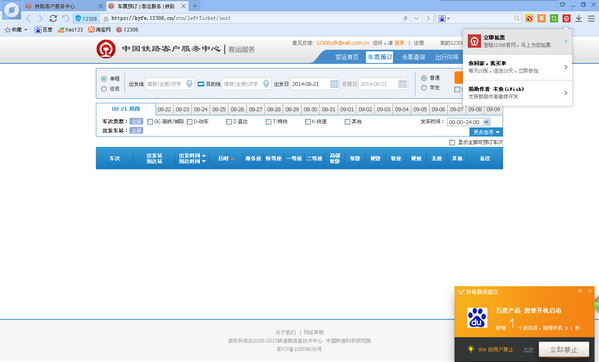The width and height of the screenshot is (599, 362).
Task: Open the browser main menu hamburger icon
Action: [x=591, y=18]
